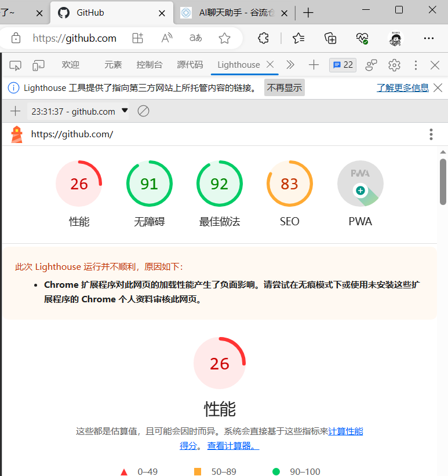Toggle device emulation mode icon

coord(38,65)
